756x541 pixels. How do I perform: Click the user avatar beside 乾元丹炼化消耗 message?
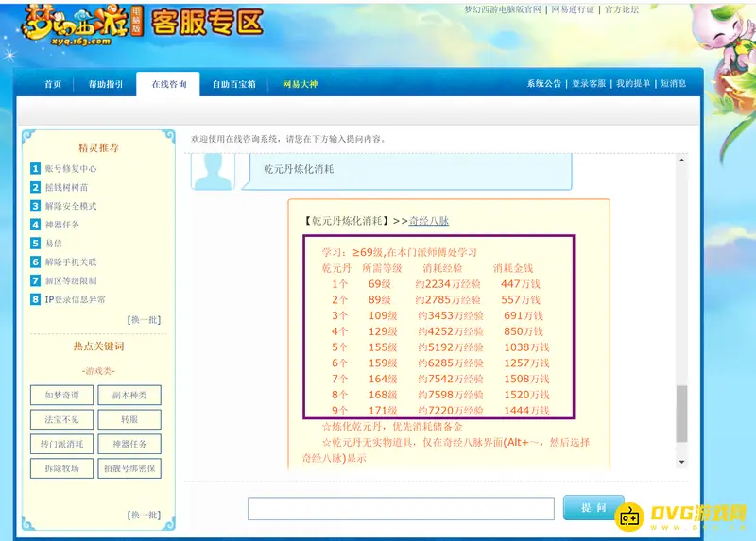(213, 172)
